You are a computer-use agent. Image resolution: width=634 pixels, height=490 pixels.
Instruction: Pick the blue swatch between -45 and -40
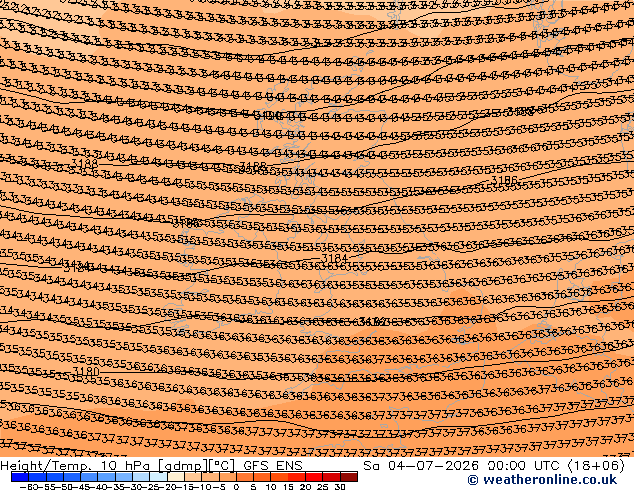89,477
